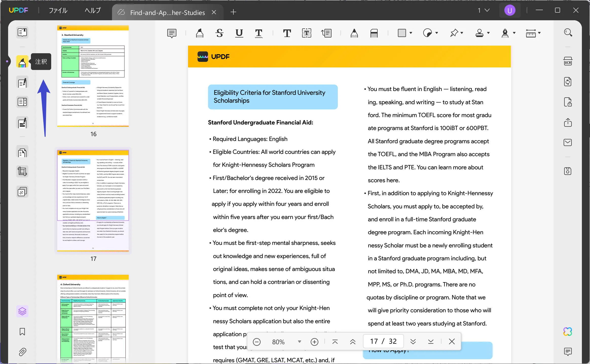This screenshot has height=364, width=590.
Task: Open the Convert PDF icon in the right sidebar
Action: click(568, 82)
